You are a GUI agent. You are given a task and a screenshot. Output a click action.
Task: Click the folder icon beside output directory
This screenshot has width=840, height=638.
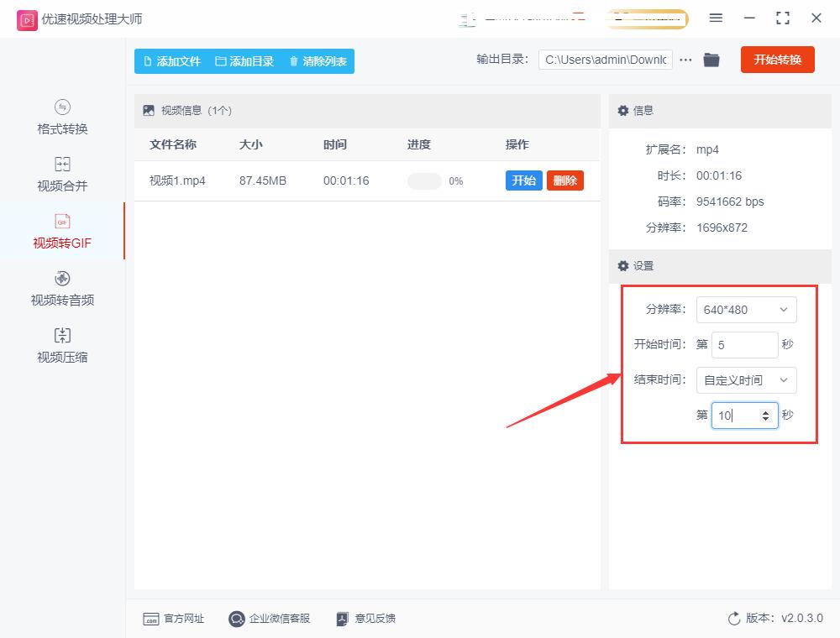[x=711, y=60]
